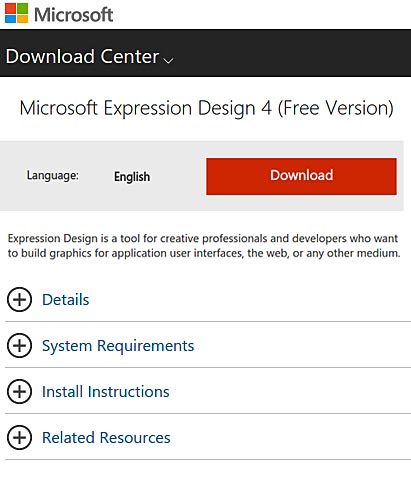
Task: Start the download with the red Download button
Action: coord(301,176)
